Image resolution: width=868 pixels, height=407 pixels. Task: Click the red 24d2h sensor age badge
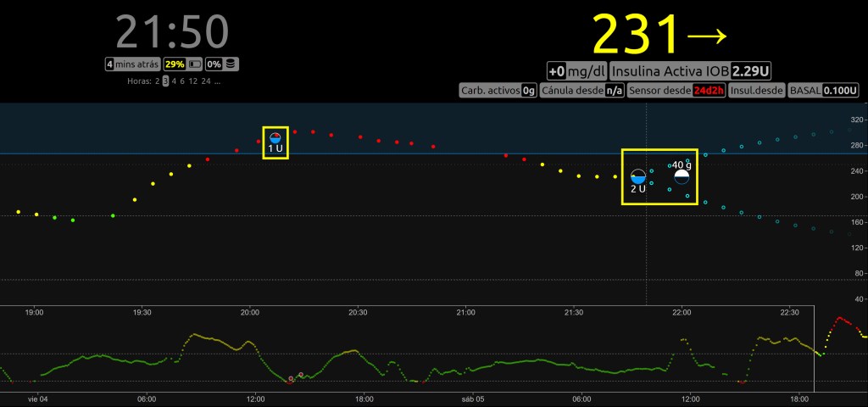(x=708, y=90)
